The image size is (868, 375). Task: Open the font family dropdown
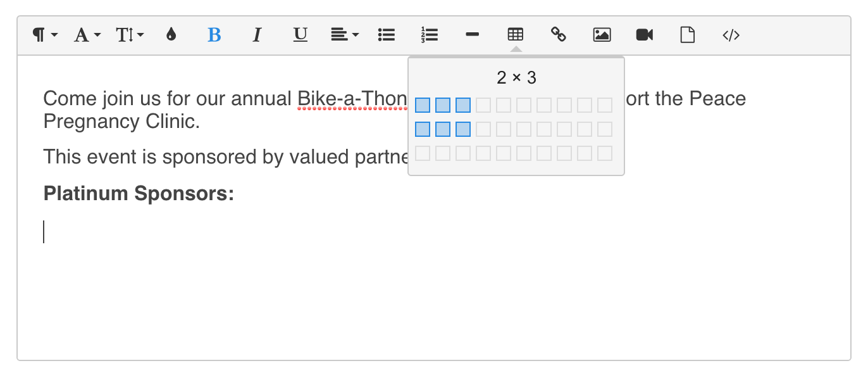(87, 35)
